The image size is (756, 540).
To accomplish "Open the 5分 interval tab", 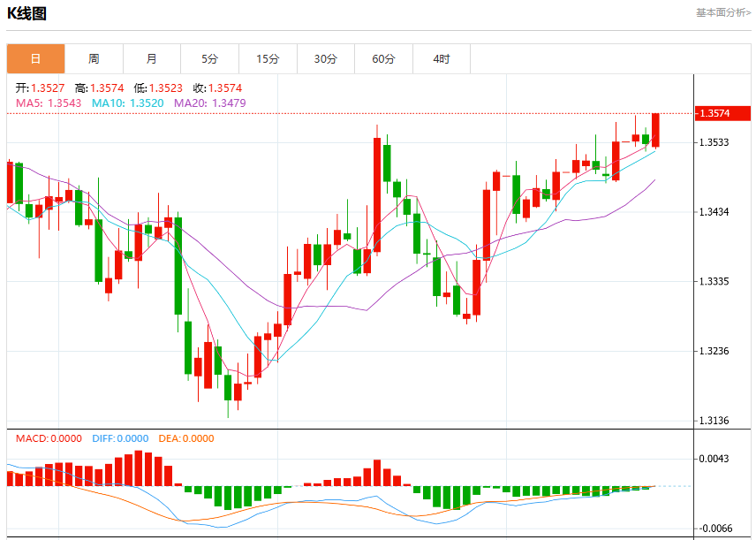I will tap(209, 59).
